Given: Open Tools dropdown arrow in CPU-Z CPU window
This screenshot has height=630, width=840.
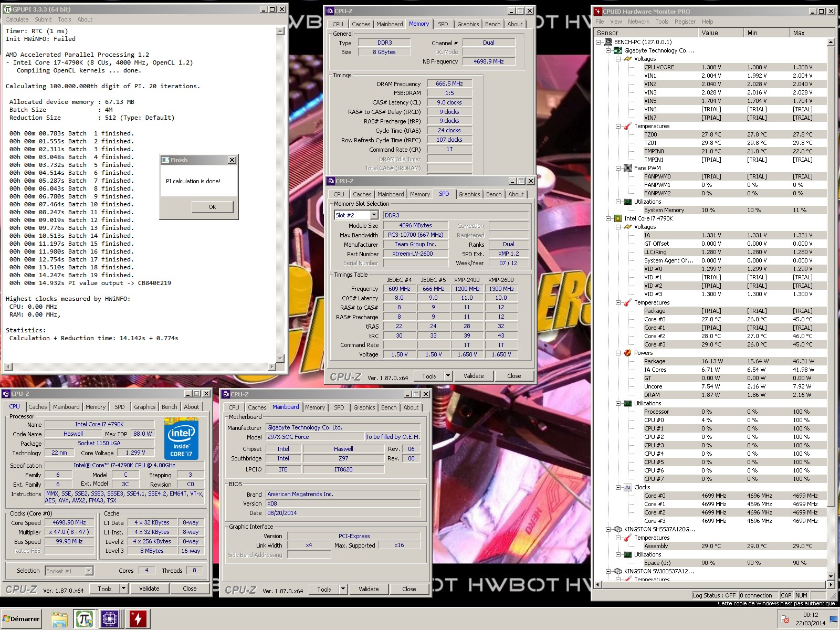Looking at the screenshot, I should click(x=123, y=589).
